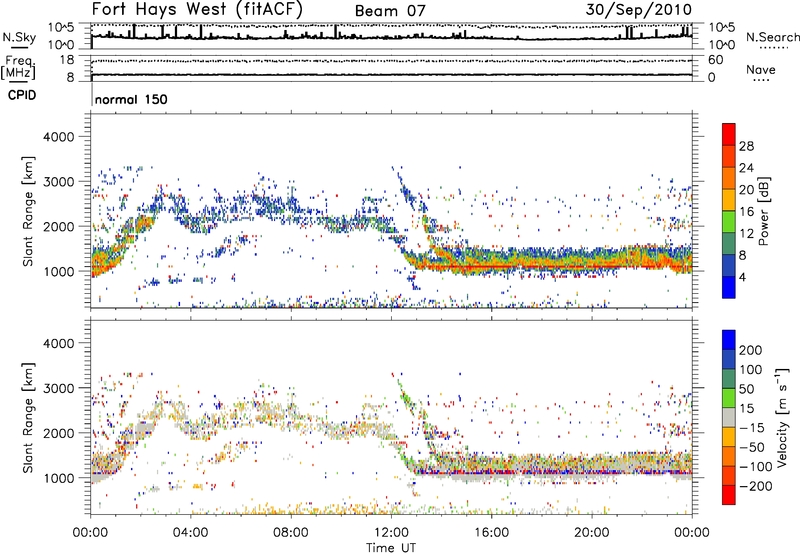This screenshot has height=554, width=800.
Task: Click the power colorbar value '16'
Action: coord(746,212)
